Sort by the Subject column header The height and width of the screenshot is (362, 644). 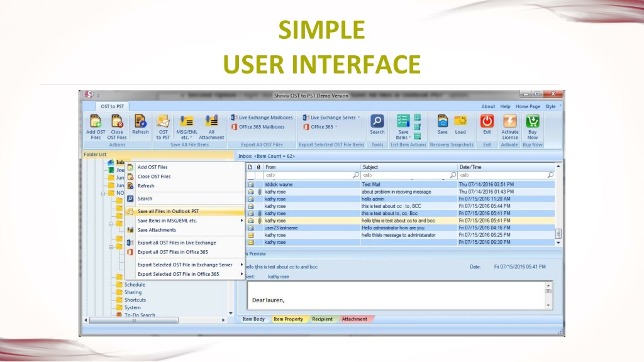pos(409,167)
